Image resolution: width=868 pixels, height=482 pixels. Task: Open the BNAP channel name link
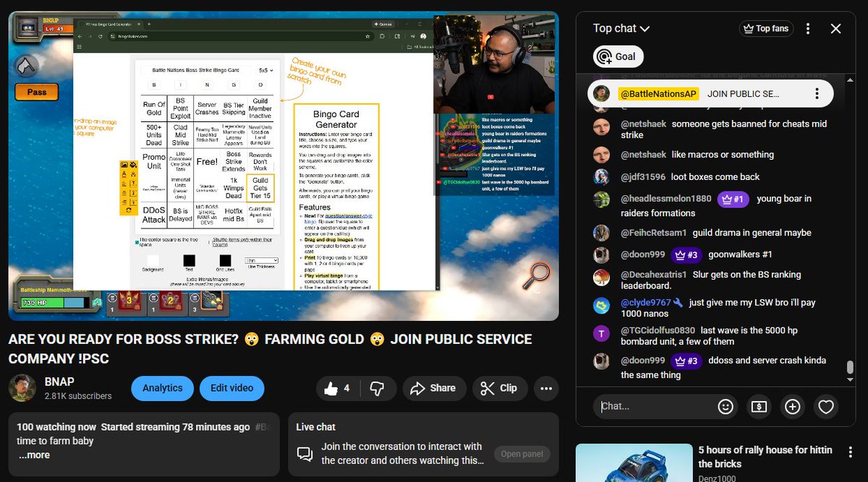pos(59,382)
